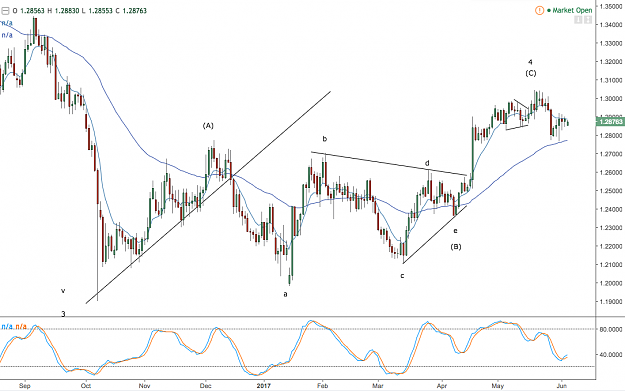Click the 2017 label on time axis
Screen dimensions: 625x391
pos(263,386)
